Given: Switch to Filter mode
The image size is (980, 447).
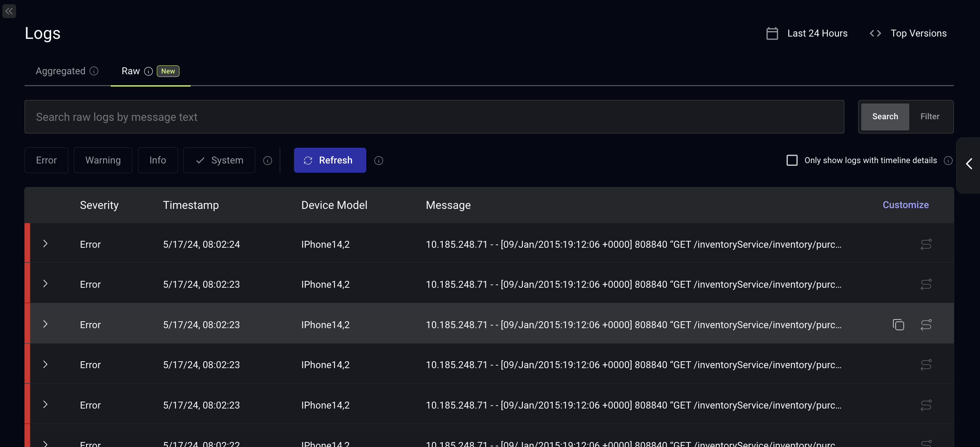Looking at the screenshot, I should click(930, 117).
